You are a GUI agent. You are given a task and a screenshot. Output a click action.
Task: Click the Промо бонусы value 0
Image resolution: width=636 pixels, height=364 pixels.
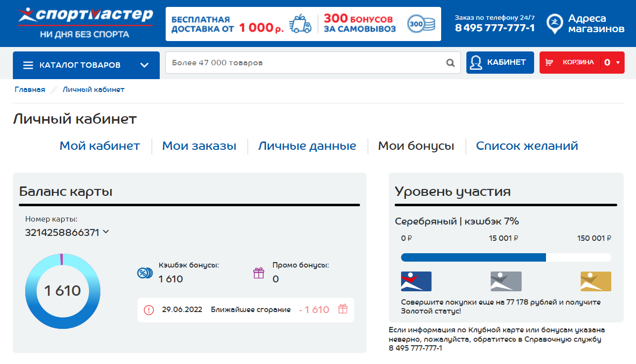[275, 279]
